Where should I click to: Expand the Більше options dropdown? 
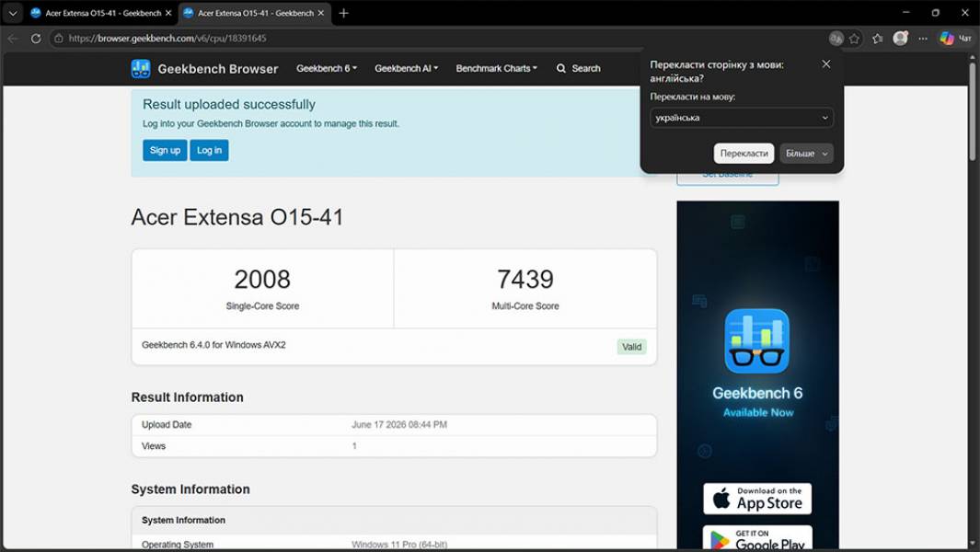(806, 153)
